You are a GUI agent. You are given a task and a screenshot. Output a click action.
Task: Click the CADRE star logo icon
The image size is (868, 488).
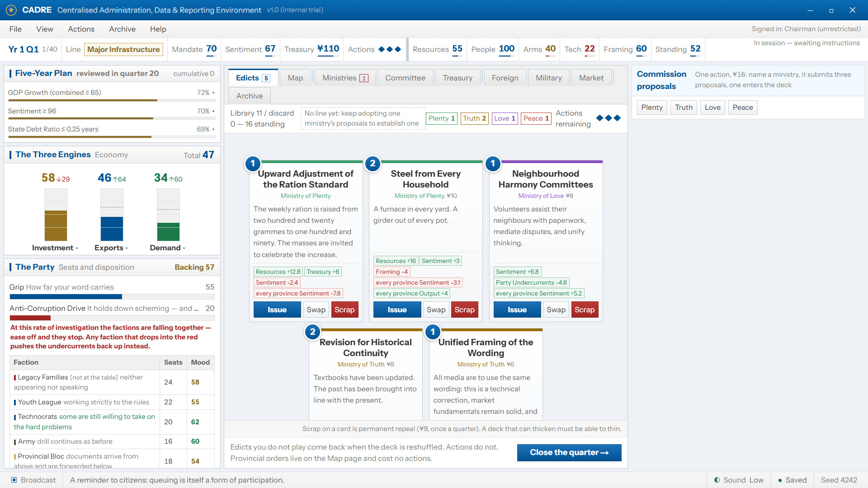click(11, 10)
